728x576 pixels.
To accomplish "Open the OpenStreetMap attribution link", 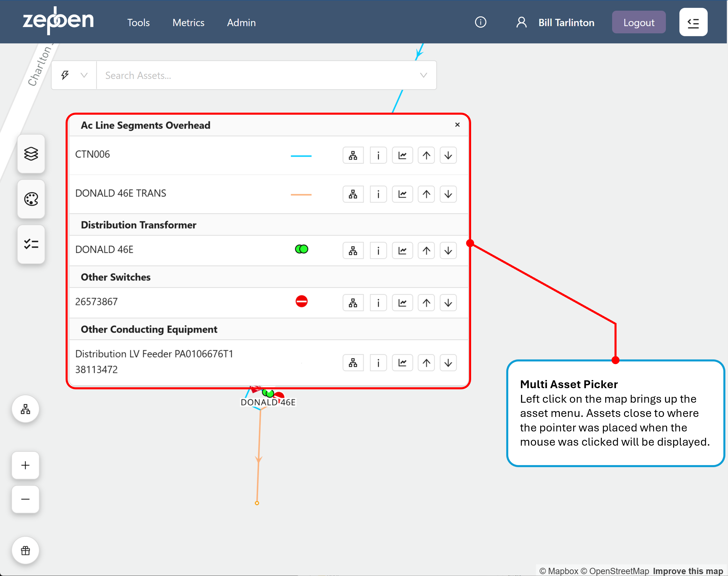I will click(x=615, y=571).
